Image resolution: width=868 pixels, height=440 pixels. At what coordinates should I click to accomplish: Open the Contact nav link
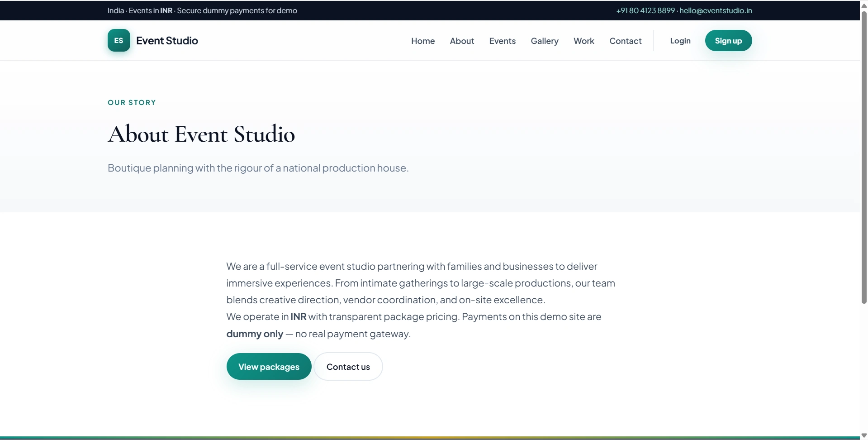point(625,41)
